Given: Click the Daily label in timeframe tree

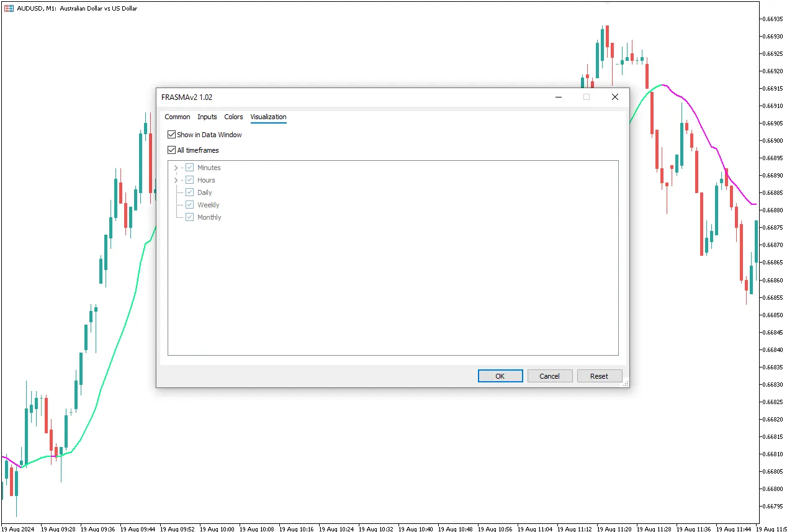Looking at the screenshot, I should (205, 192).
